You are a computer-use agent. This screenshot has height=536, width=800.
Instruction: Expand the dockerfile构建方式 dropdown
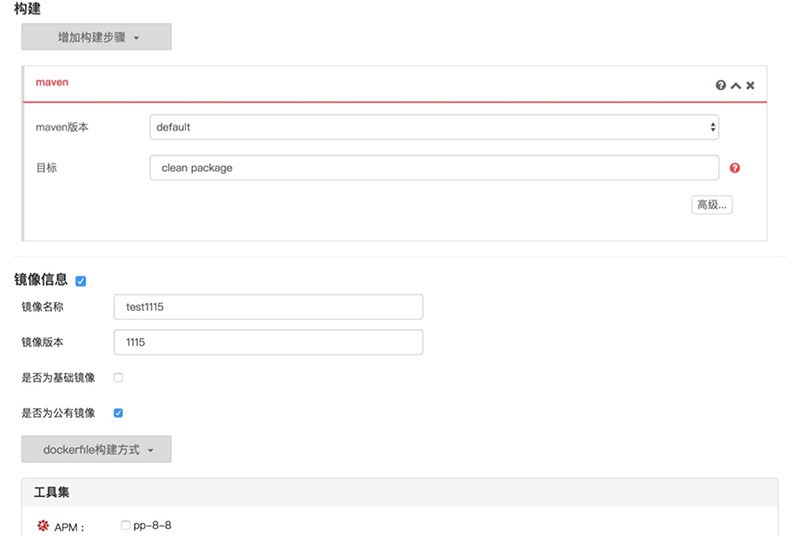coord(96,449)
